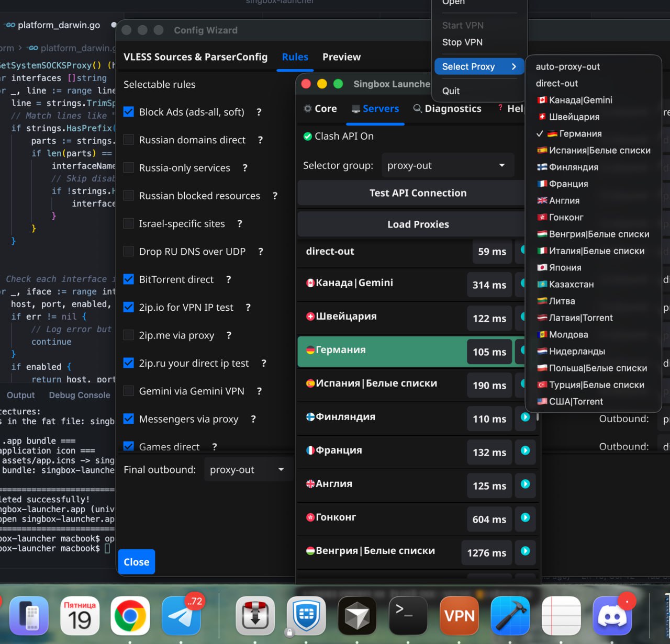Check the Israel-specific sites option
The image size is (670, 644).
128,223
